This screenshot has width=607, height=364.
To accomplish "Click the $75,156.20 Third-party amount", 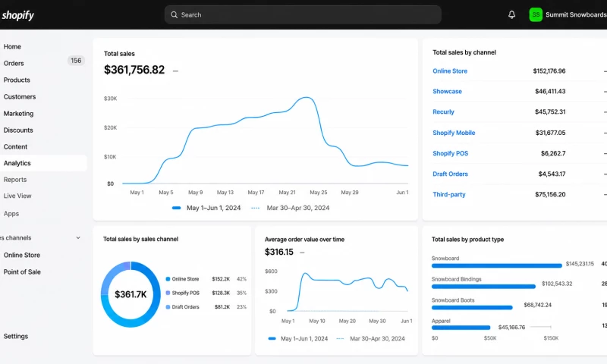I will 550,195.
